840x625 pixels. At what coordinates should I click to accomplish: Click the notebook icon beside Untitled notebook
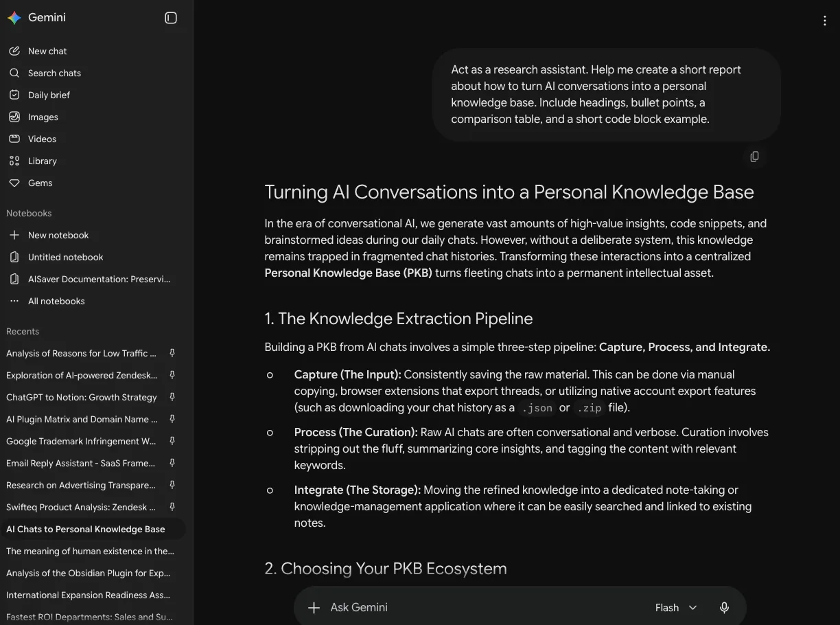pos(14,257)
